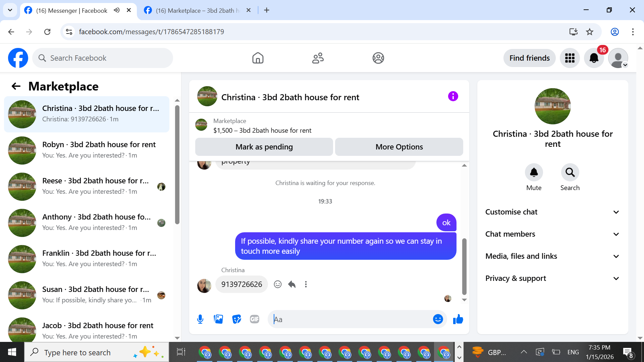React to Christina's phone number message
The height and width of the screenshot is (362, 644).
tap(277, 284)
